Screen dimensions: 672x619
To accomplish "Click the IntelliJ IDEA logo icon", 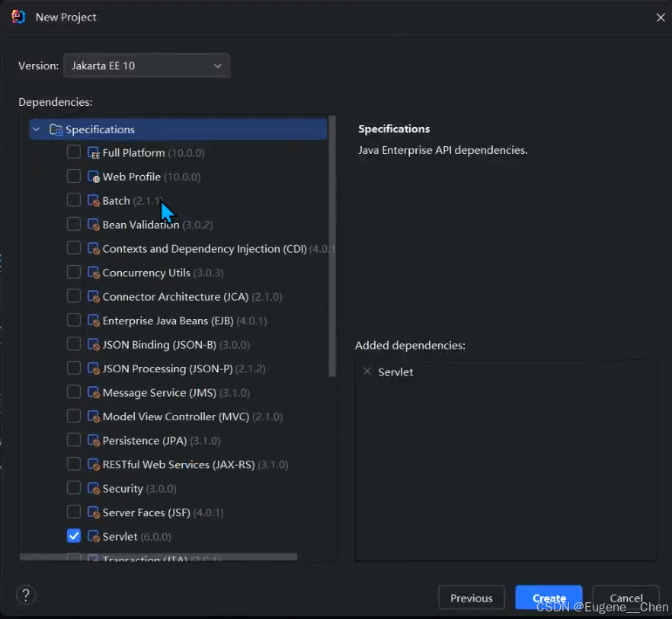I will click(x=18, y=17).
